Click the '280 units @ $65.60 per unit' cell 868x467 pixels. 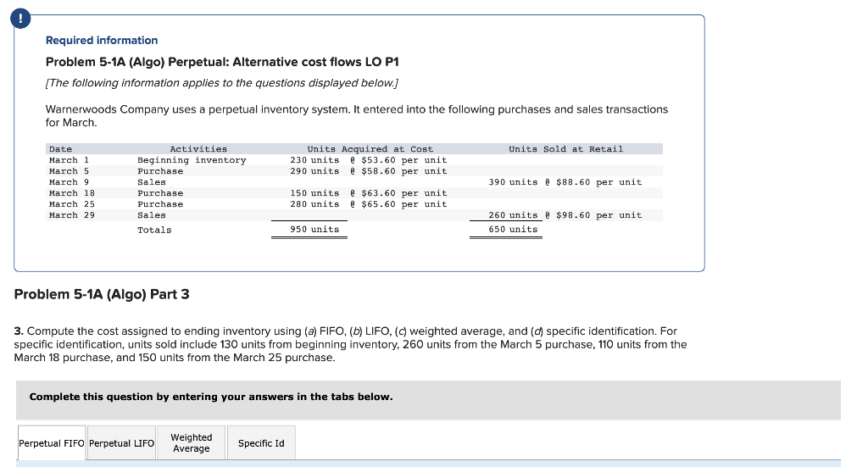click(x=368, y=204)
